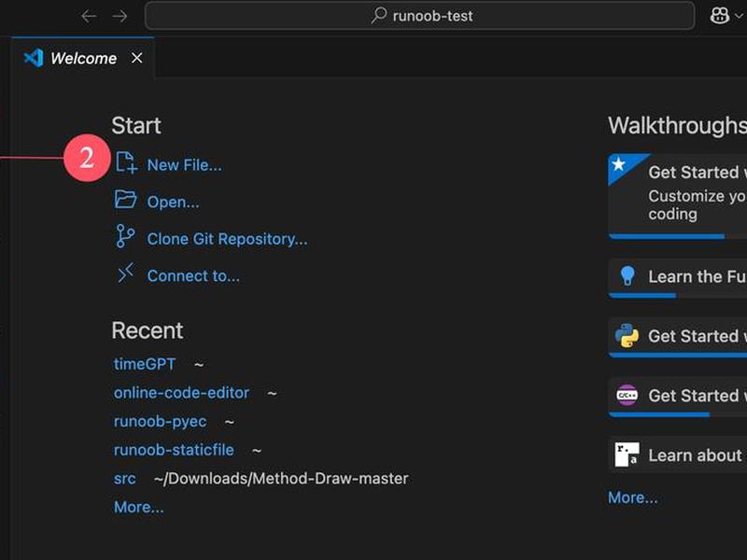The image size is (747, 560).
Task: Click the New File... link
Action: (x=184, y=165)
